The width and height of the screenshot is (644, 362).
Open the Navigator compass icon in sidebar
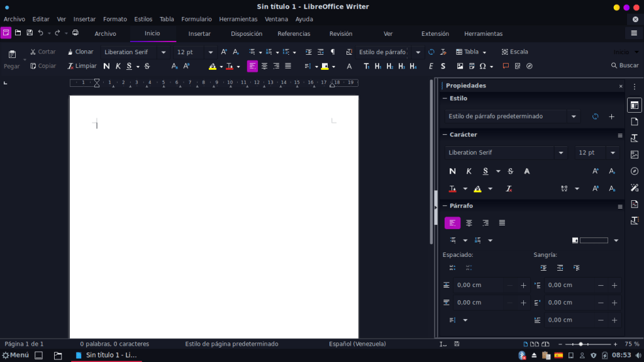click(x=634, y=171)
